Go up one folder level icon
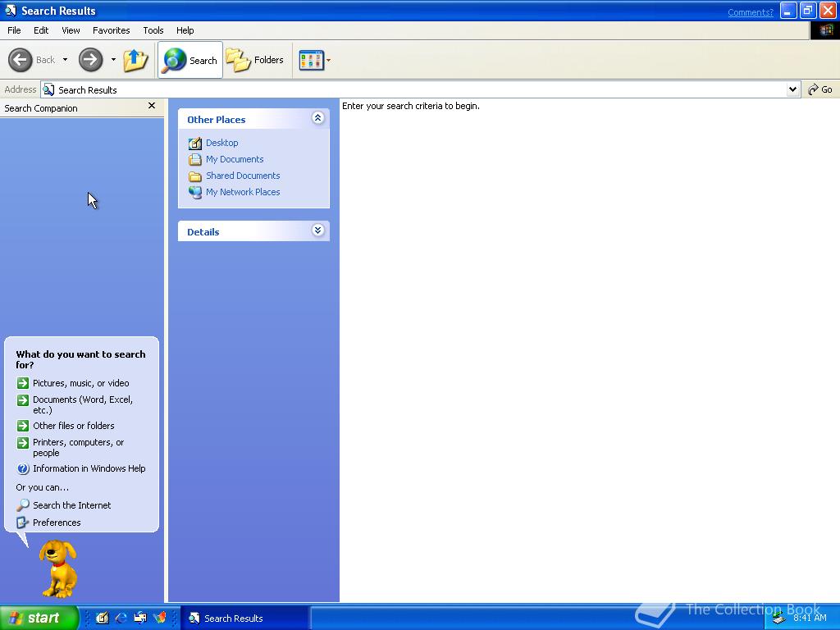This screenshot has width=840, height=630. 135,60
